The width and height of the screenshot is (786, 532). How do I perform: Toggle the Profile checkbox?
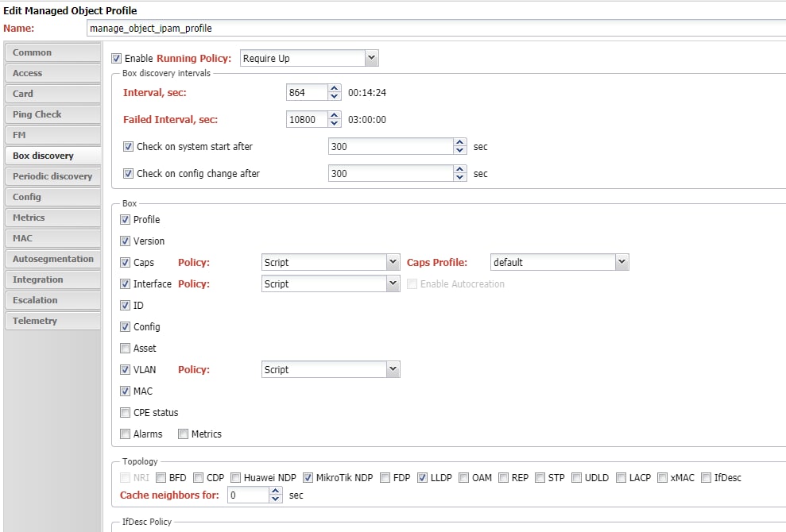pos(126,219)
